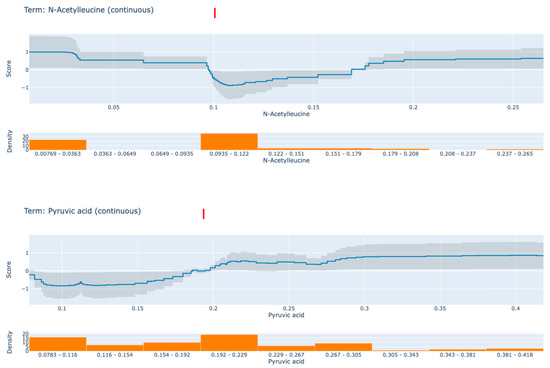The image size is (550, 368).
Task: Click the Score axis label of the N-Acetylleucine plot
Action: tap(9, 69)
